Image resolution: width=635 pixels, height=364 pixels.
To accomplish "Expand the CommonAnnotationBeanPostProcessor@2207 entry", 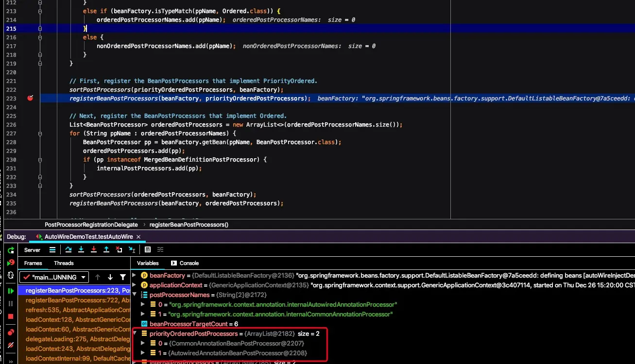I will tap(142, 344).
